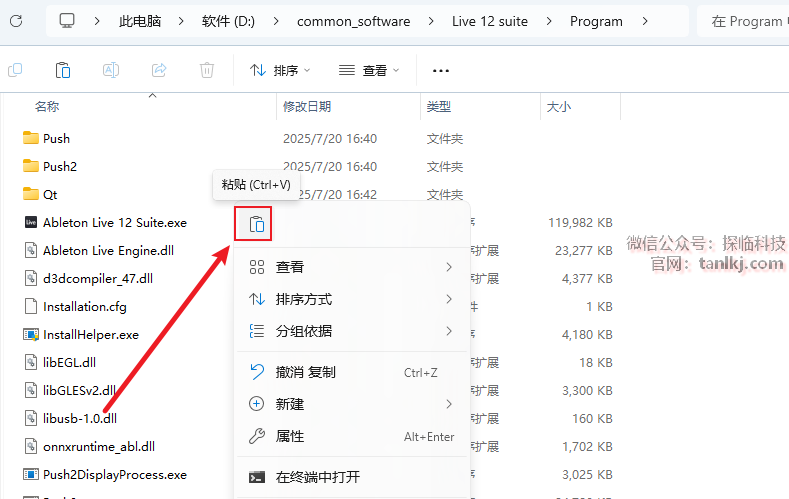
Task: Open 新建 submenu in context menu
Action: pyautogui.click(x=352, y=404)
